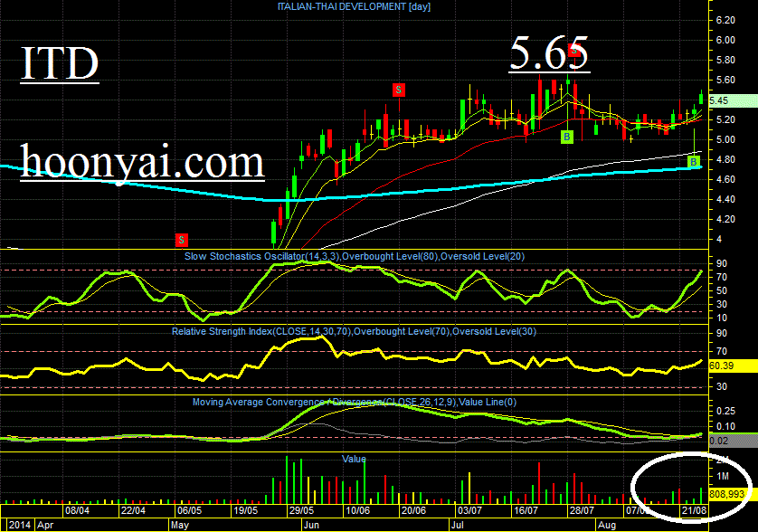Click the 28/07 date label
Image resolution: width=758 pixels, height=532 pixels.
[582, 510]
